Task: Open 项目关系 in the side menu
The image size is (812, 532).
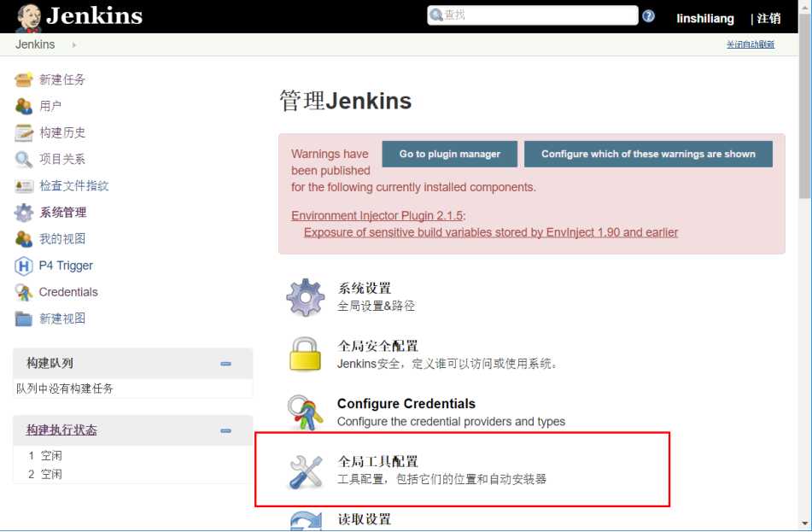Action: 62,159
